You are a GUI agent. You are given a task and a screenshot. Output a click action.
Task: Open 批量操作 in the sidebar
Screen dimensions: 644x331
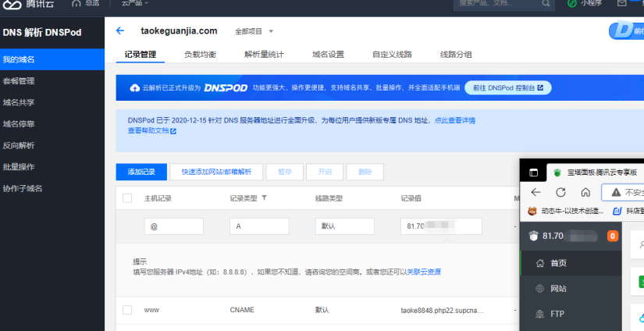click(52, 167)
